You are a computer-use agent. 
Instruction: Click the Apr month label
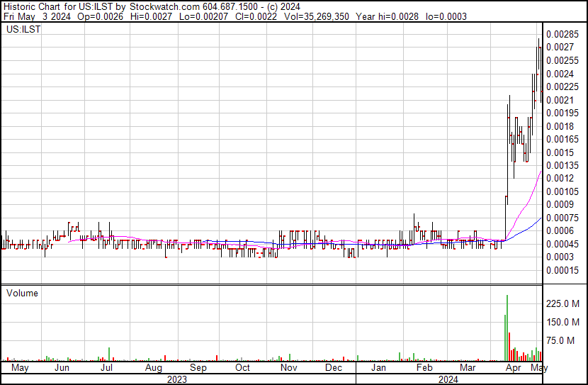(513, 368)
